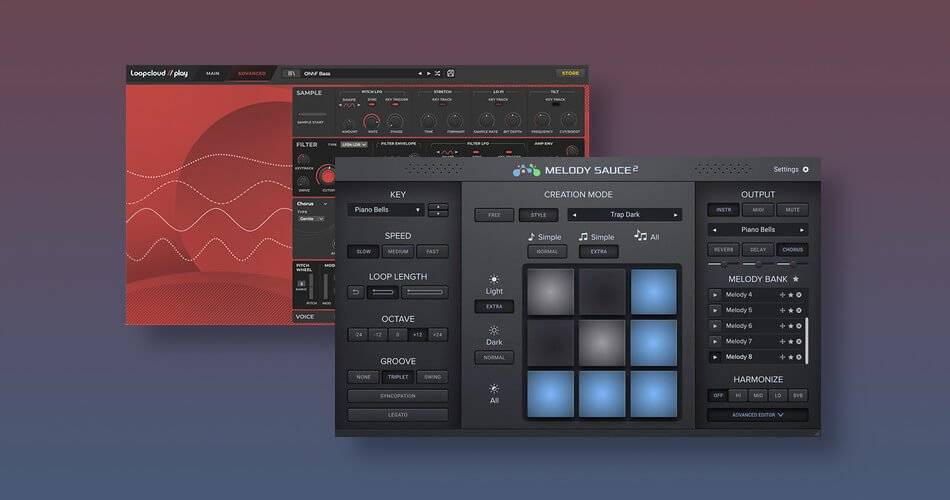Select the short loop length bar

coord(382,292)
